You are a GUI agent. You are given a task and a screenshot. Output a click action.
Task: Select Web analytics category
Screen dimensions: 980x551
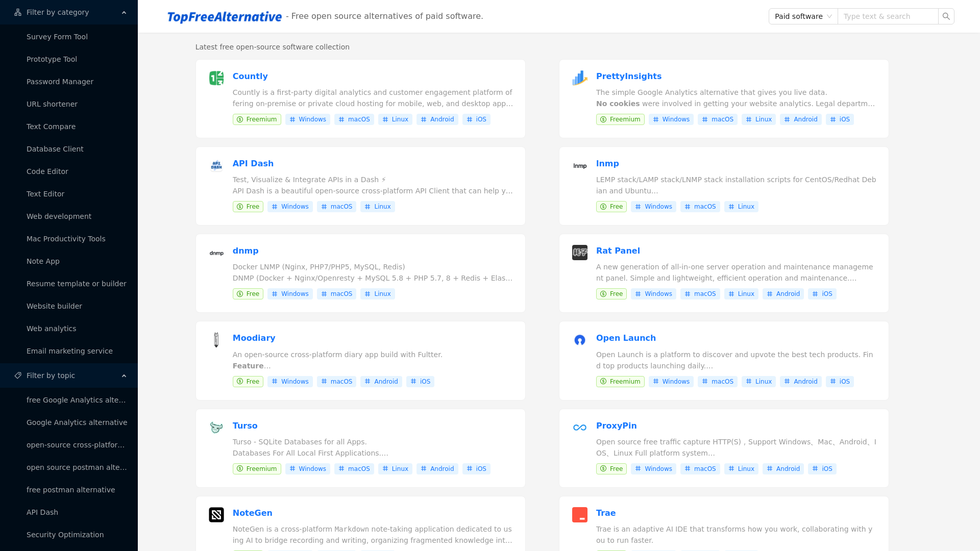pyautogui.click(x=69, y=329)
